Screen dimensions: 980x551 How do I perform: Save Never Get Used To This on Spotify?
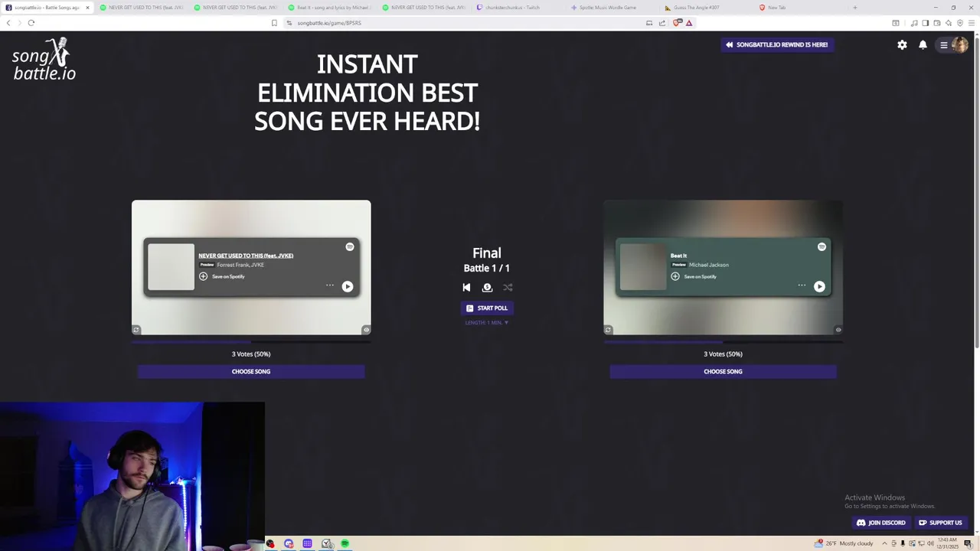click(x=222, y=276)
